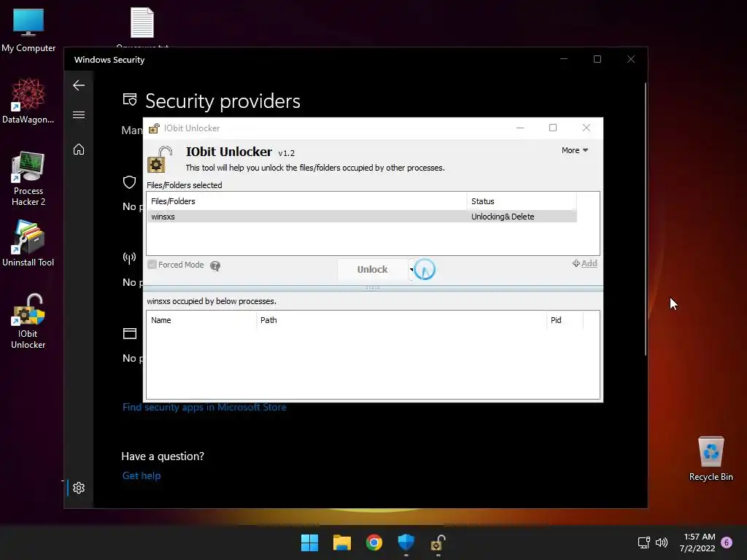This screenshot has height=560, width=747.
Task: Sort processes by Name column header
Action: tap(201, 321)
